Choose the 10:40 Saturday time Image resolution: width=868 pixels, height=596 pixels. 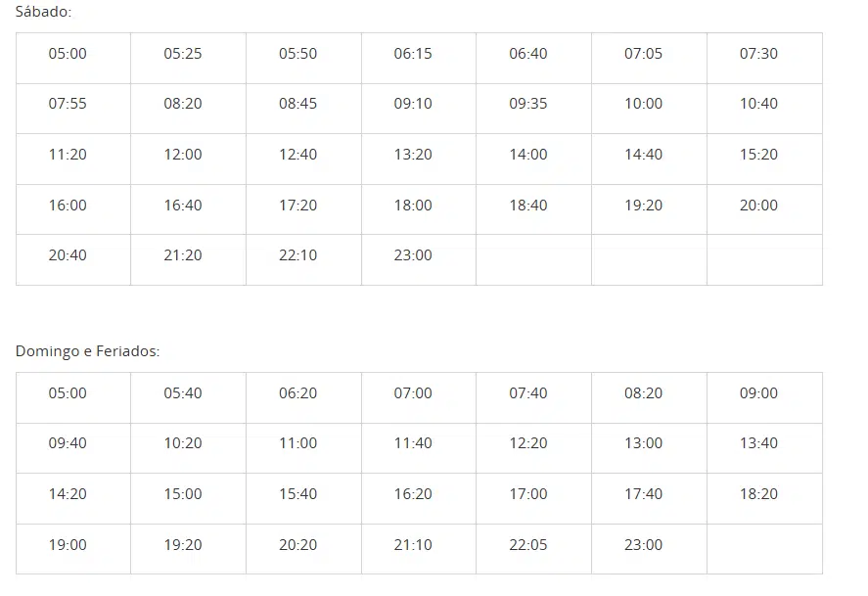click(x=758, y=104)
